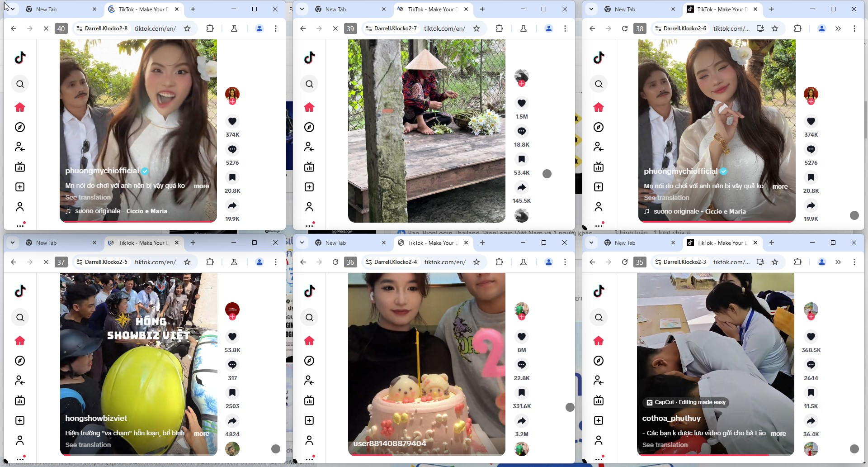Viewport: 868px width, 467px height.
Task: Click the address bar in the Darrell.Klocko2-5 window
Action: (155, 262)
